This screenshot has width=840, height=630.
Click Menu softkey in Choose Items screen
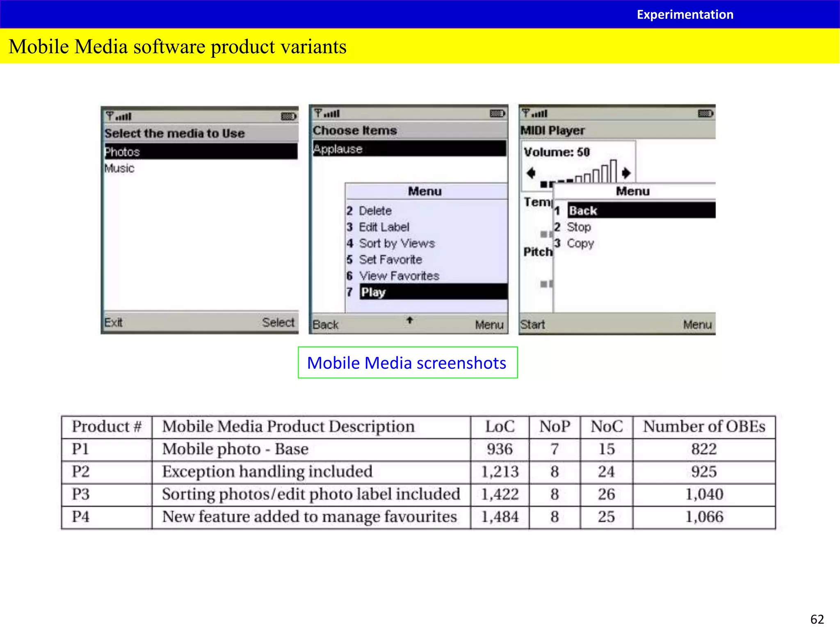489,325
